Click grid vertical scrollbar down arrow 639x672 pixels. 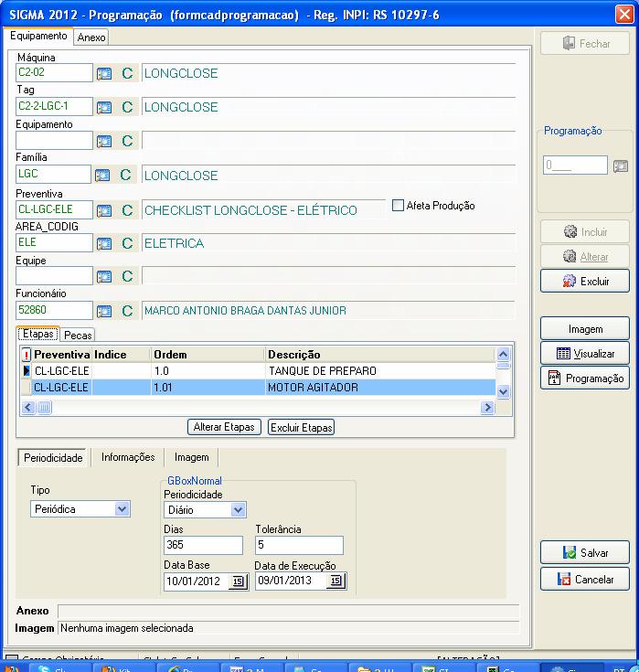[x=503, y=391]
